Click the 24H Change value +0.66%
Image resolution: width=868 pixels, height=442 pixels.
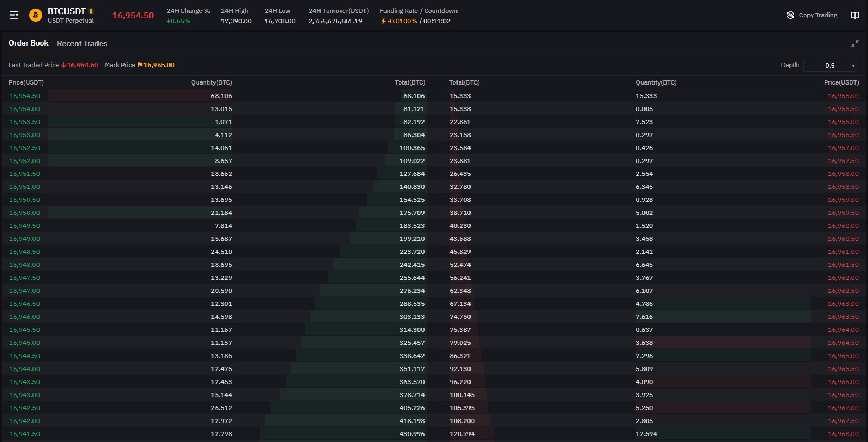click(178, 21)
